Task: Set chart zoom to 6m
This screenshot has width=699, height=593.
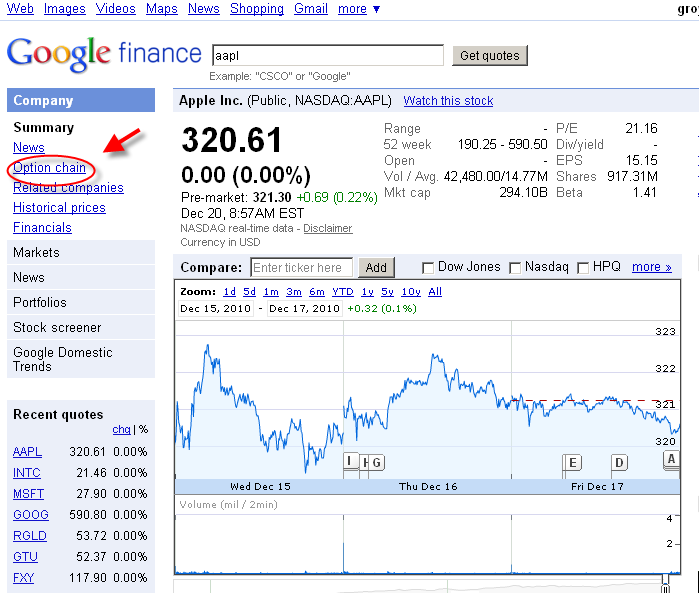Action: tap(317, 292)
